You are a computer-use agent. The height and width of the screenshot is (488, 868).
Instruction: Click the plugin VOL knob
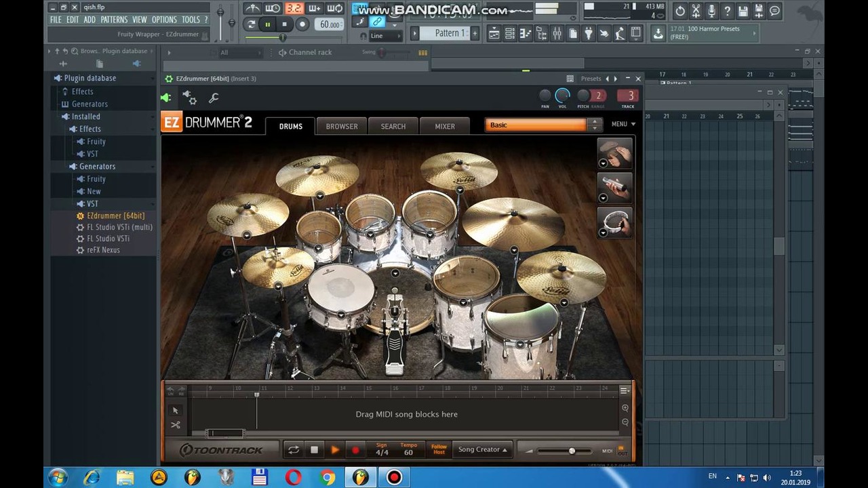562,96
